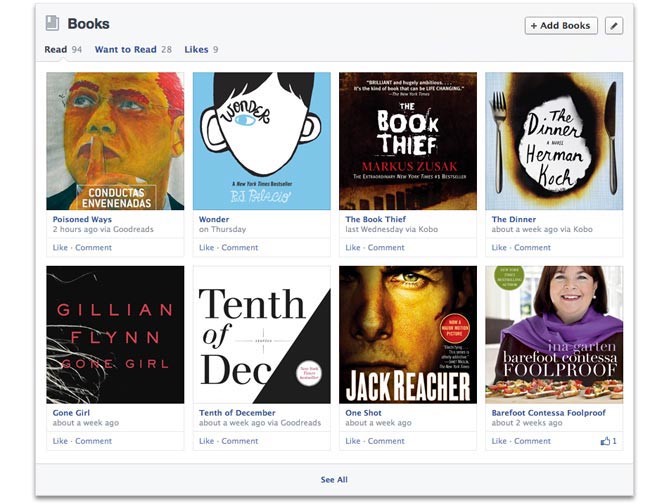The height and width of the screenshot is (504, 669).
Task: Comment on The Dinner book
Action: coord(533,247)
